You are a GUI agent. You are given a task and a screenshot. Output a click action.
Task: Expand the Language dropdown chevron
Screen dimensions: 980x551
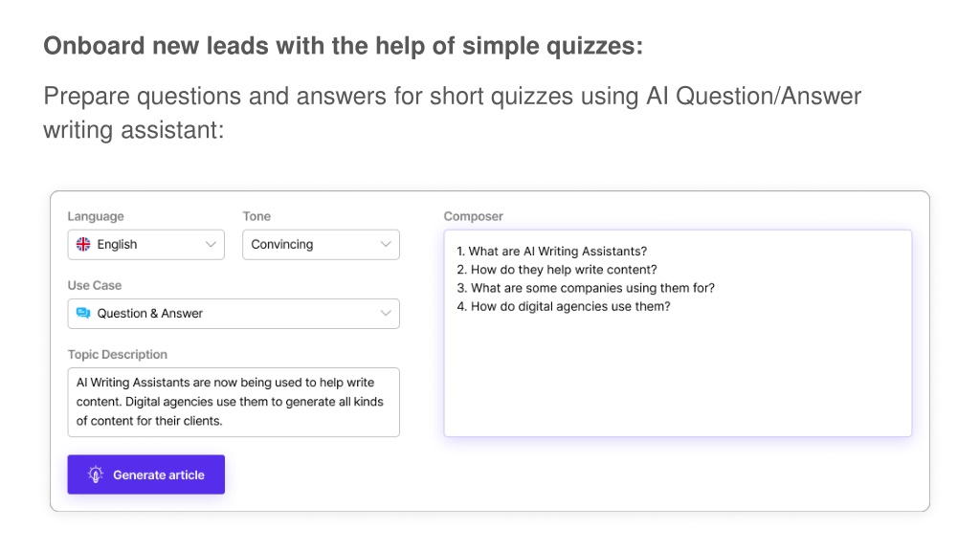click(x=211, y=244)
